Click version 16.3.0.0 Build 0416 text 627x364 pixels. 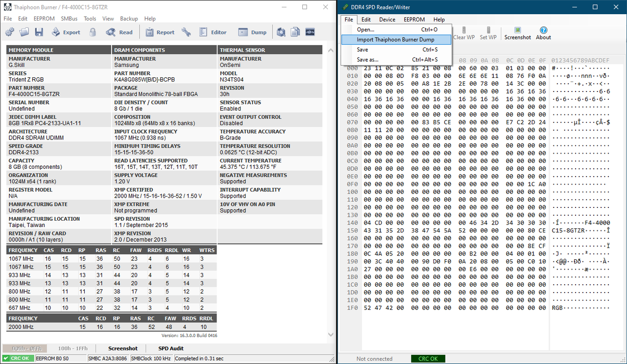tap(190, 336)
